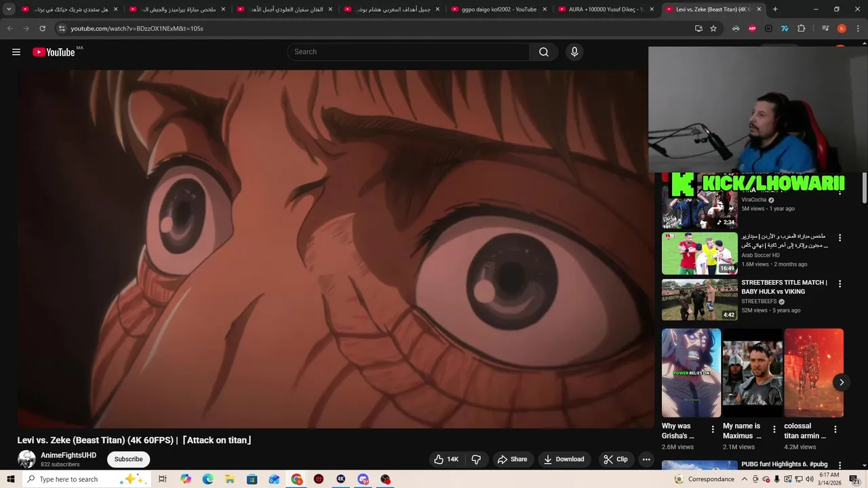Install or cast via address bar screen icon
The height and width of the screenshot is (488, 868).
698,28
